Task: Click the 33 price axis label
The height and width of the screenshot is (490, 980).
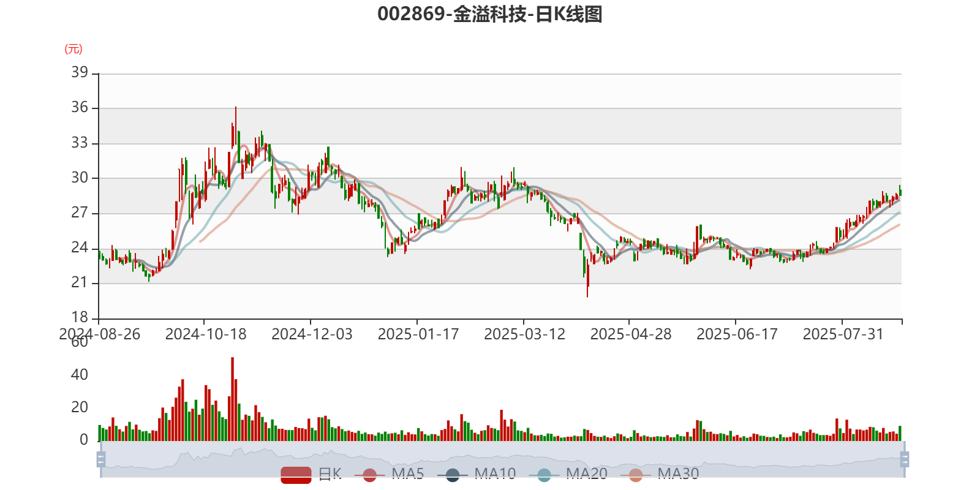Action: point(80,143)
